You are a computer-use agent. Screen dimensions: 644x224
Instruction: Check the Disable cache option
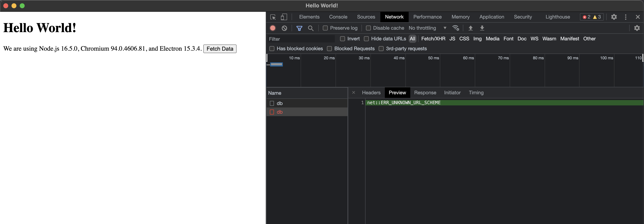(x=368, y=28)
